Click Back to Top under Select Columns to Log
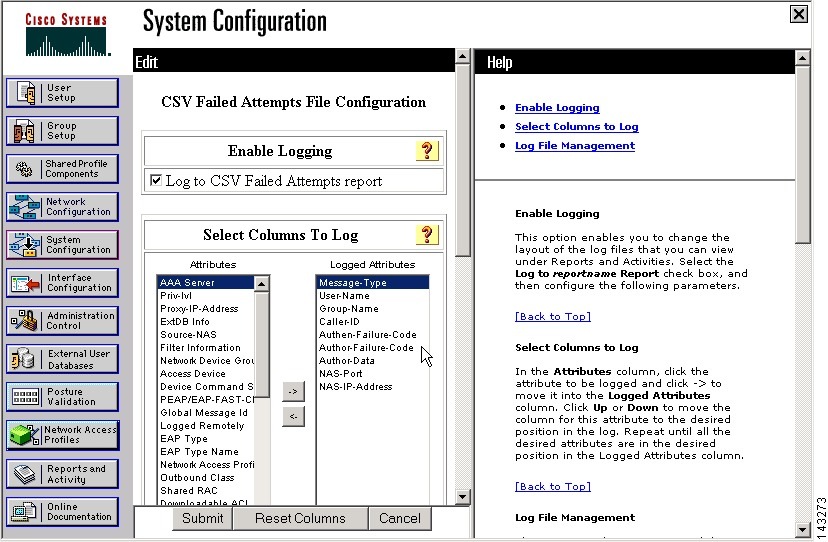This screenshot has height=542, width=828. [x=553, y=487]
